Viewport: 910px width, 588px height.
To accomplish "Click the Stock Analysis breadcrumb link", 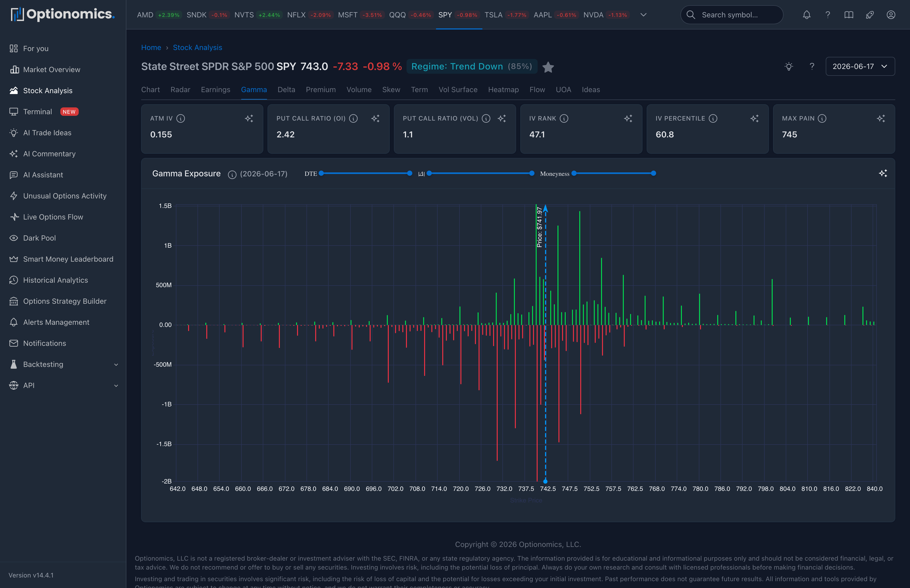I will point(197,47).
